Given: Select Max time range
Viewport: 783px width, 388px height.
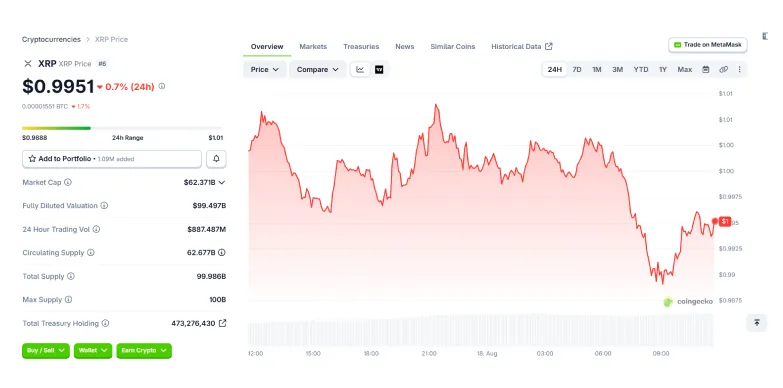Looking at the screenshot, I should pos(685,69).
